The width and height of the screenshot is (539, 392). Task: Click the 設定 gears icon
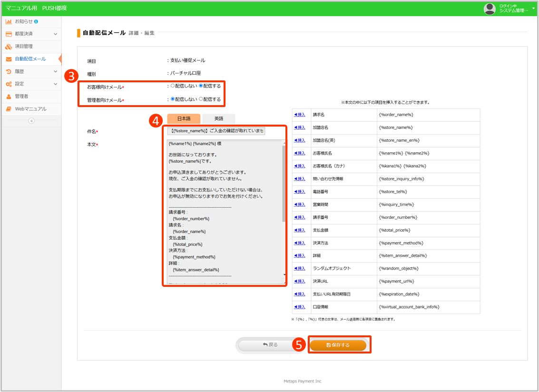click(9, 84)
